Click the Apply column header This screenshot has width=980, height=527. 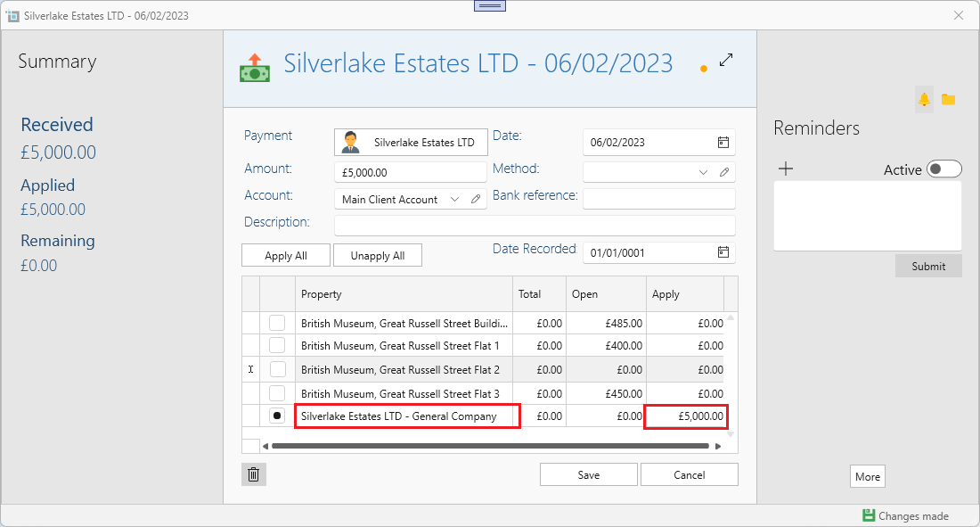point(685,294)
